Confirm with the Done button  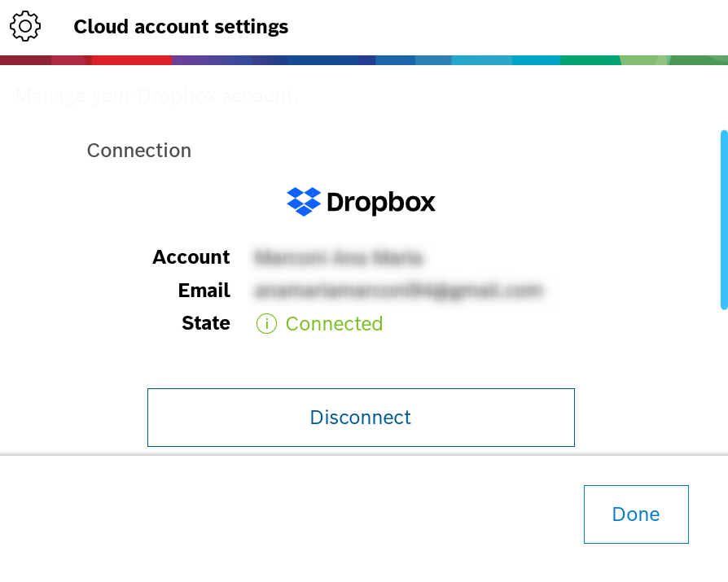pos(636,514)
